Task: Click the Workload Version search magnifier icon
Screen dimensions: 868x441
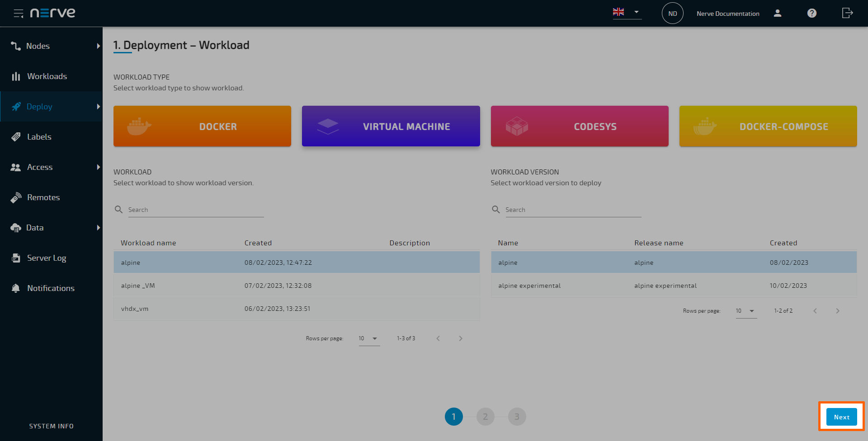Action: 496,210
